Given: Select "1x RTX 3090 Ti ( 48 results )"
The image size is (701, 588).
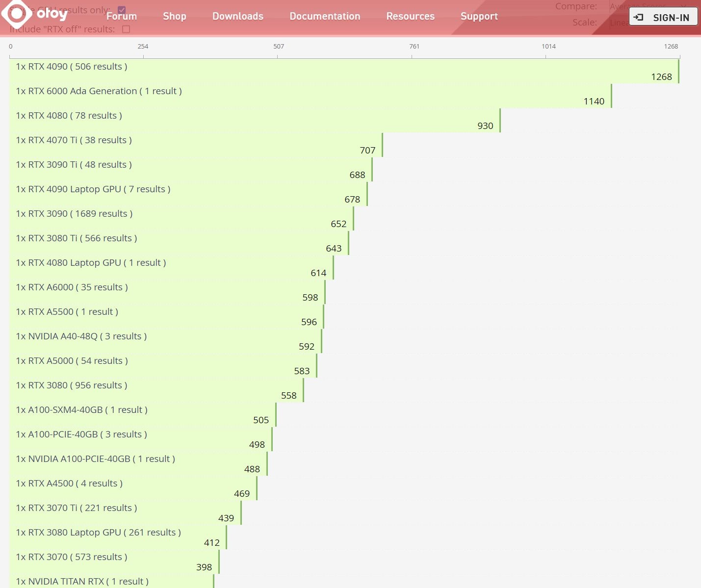Looking at the screenshot, I should click(74, 165).
